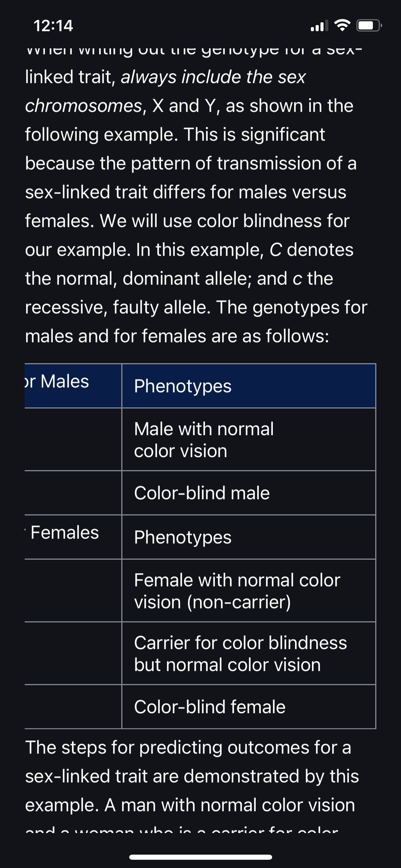Screen dimensions: 401x868
Task: Select the 'Color-blind female' cell
Action: coord(249,707)
